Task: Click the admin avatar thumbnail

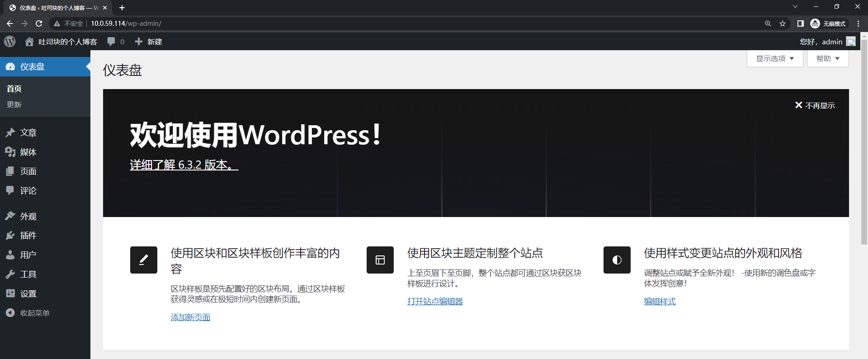Action: (x=851, y=42)
